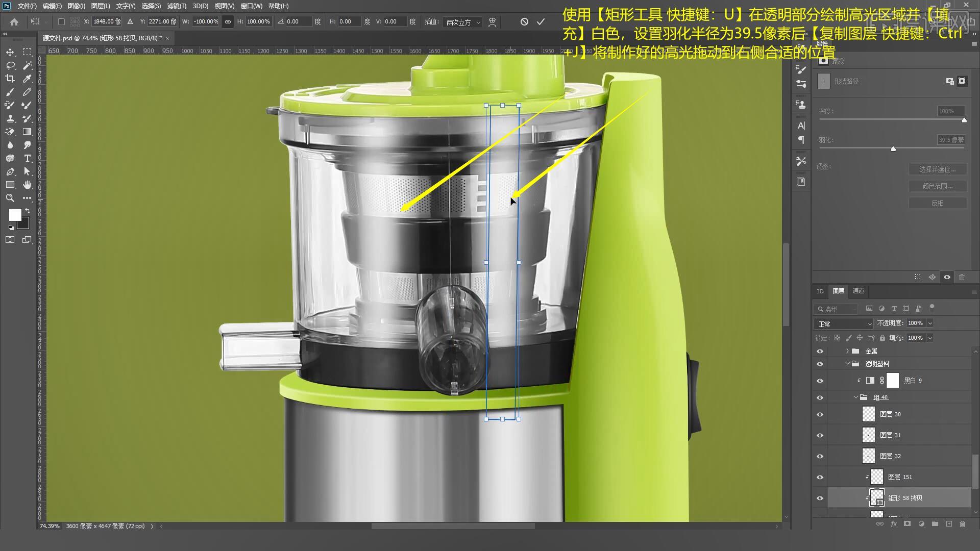Open the interpolation dropdown 两次立方
The image size is (980, 551).
coord(462,22)
